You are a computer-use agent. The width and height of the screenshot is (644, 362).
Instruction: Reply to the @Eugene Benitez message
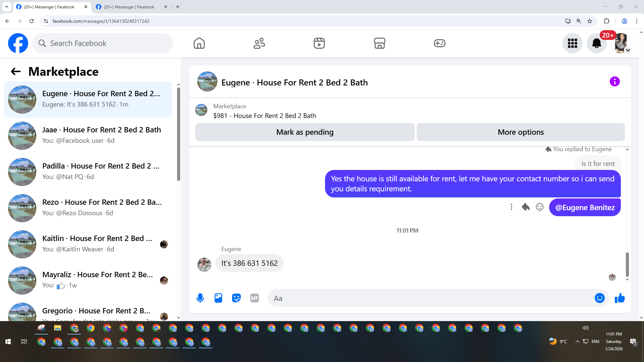[x=526, y=207]
